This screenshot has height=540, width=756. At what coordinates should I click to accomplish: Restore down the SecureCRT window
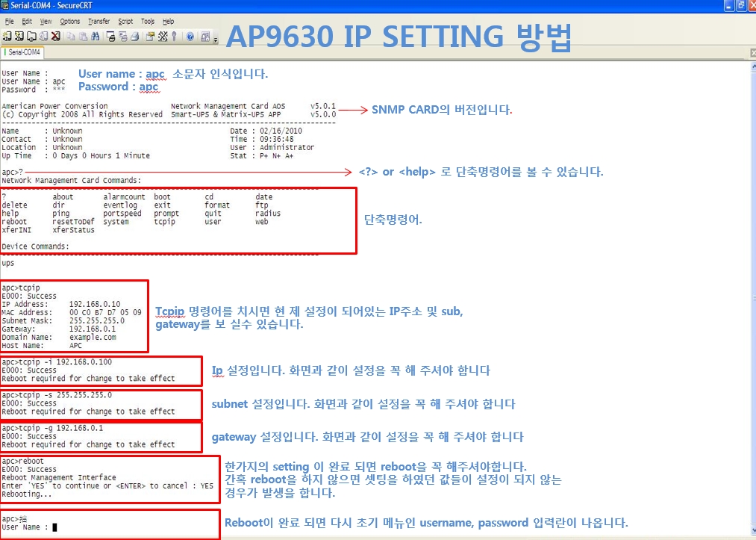pyautogui.click(x=742, y=6)
